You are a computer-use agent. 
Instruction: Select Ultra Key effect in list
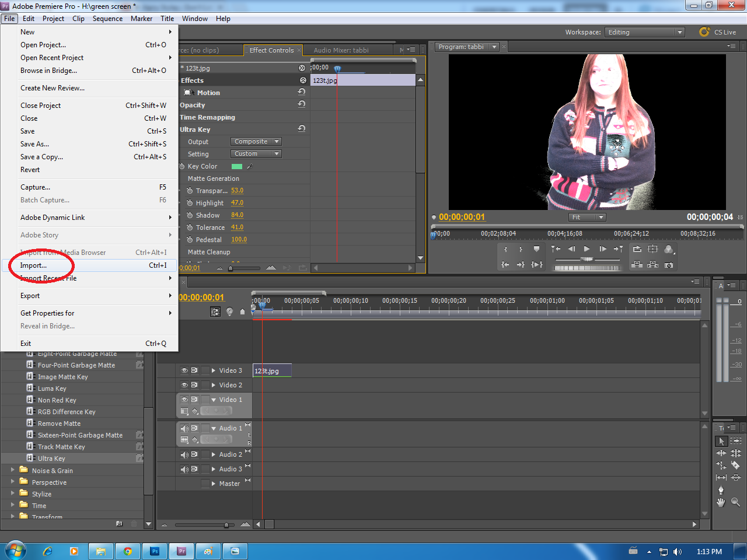pyautogui.click(x=51, y=459)
